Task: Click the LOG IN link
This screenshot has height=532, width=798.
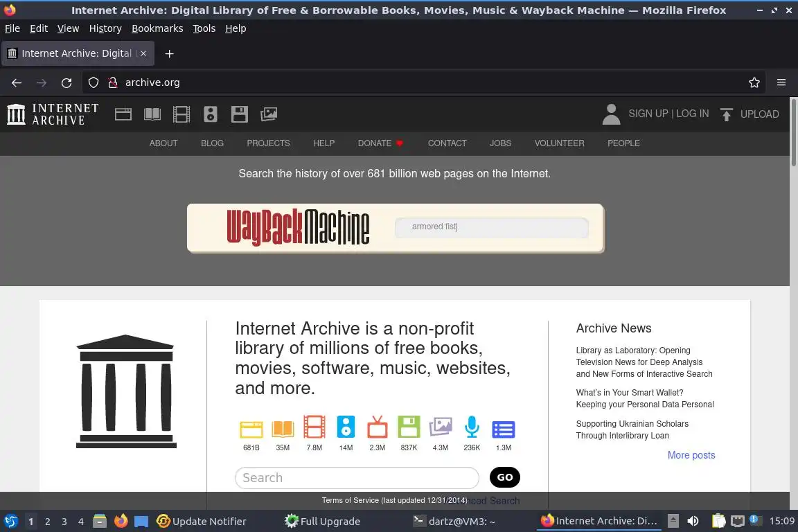Action: pos(692,114)
